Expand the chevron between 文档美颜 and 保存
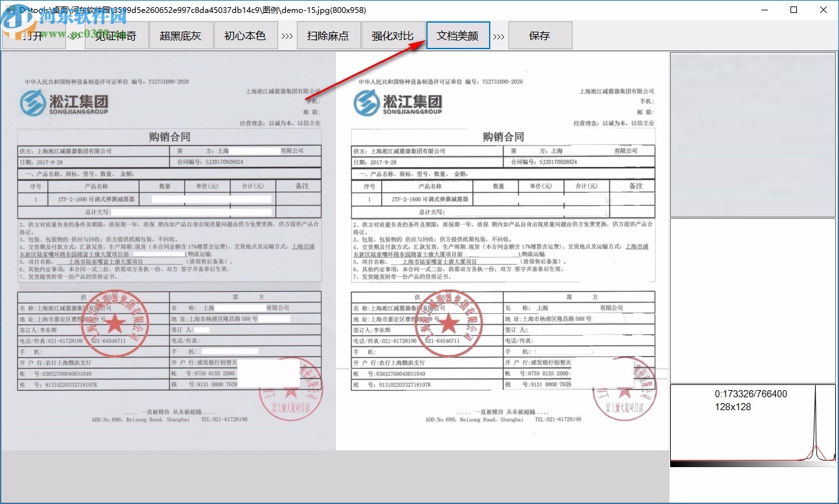This screenshot has height=504, width=839. pos(499,36)
